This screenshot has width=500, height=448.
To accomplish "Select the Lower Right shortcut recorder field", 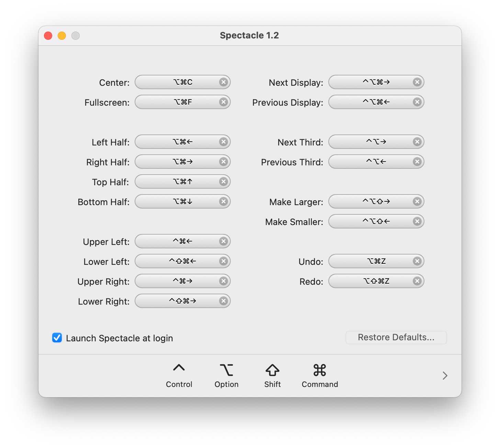I will click(182, 301).
